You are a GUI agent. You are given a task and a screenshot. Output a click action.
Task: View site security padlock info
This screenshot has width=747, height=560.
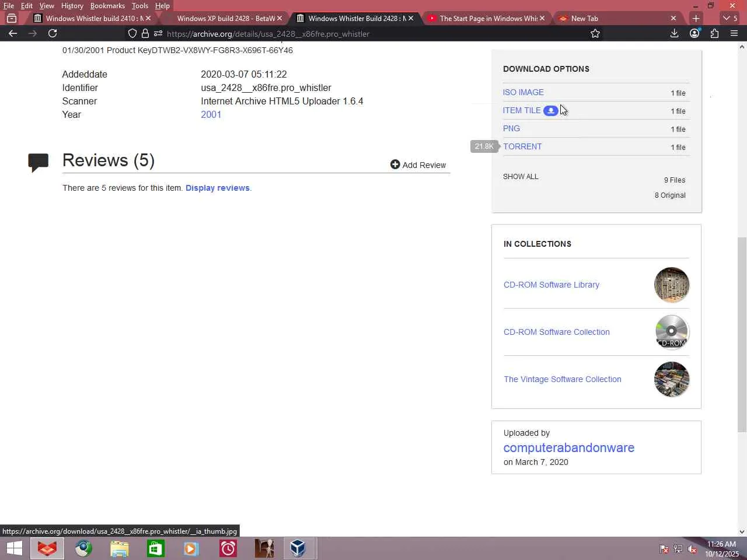coord(145,34)
